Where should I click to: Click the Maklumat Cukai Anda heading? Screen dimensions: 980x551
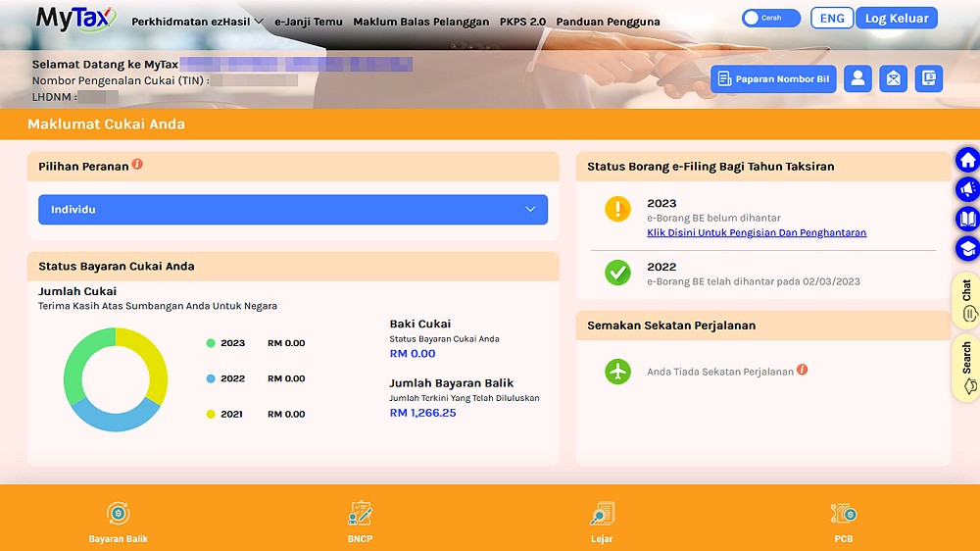tap(106, 124)
